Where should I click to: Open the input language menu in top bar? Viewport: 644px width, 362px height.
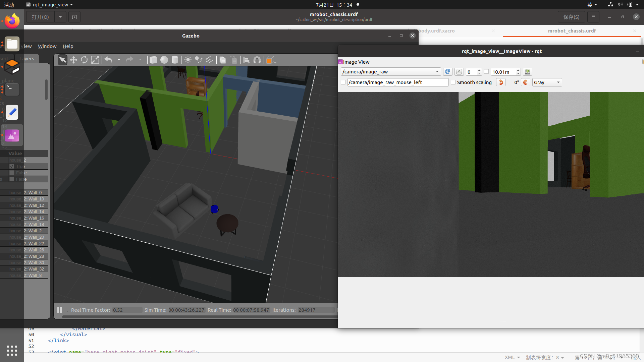pos(592,5)
